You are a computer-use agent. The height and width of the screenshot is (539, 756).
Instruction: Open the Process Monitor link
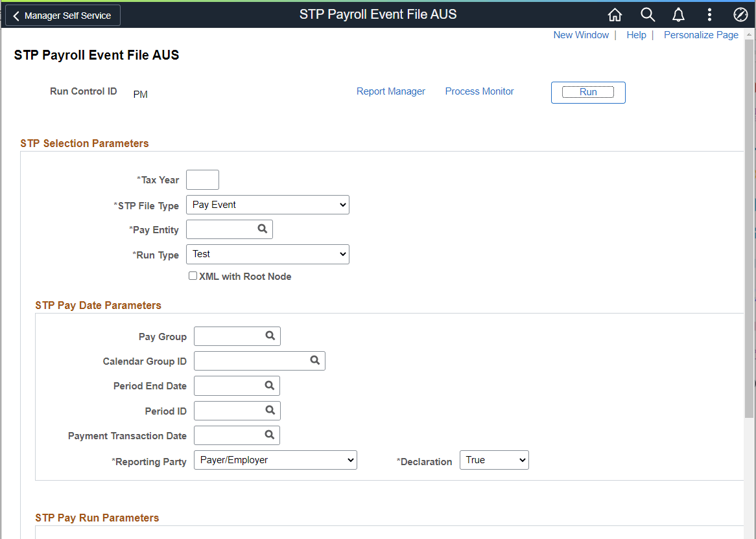(479, 91)
